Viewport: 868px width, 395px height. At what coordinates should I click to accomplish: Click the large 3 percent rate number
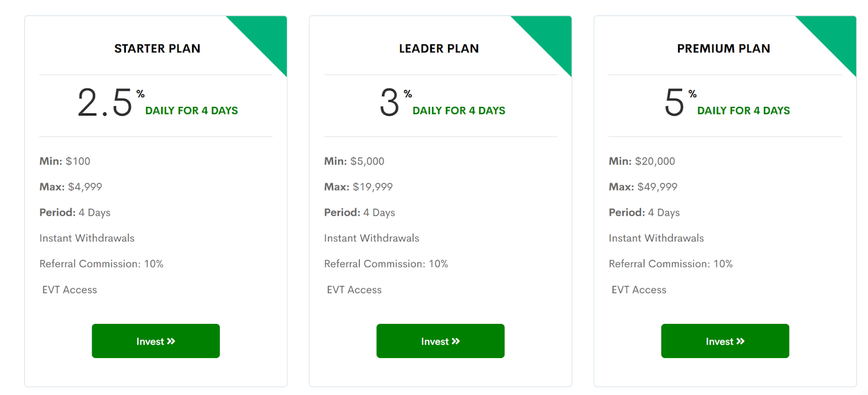390,103
